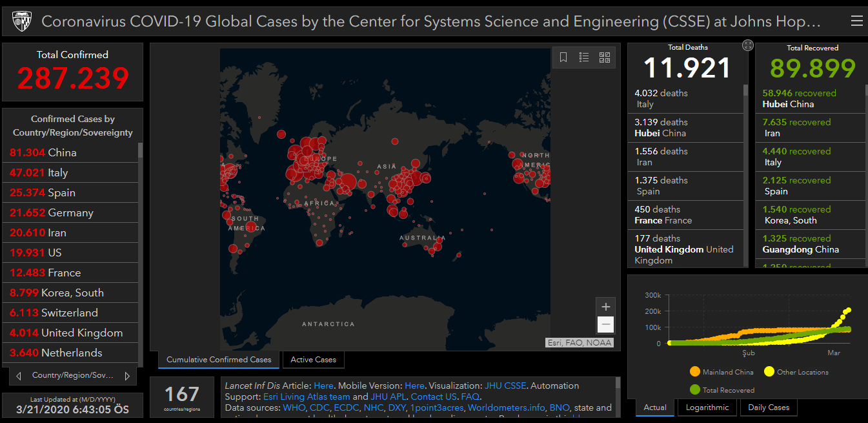868x423 pixels.
Task: Select the "25.374 Spain" row
Action: [70, 193]
